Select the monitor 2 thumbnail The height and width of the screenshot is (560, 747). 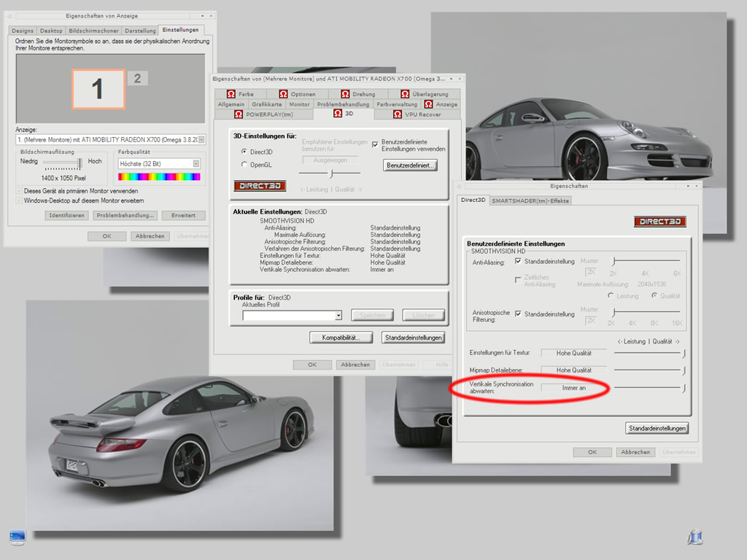(137, 79)
